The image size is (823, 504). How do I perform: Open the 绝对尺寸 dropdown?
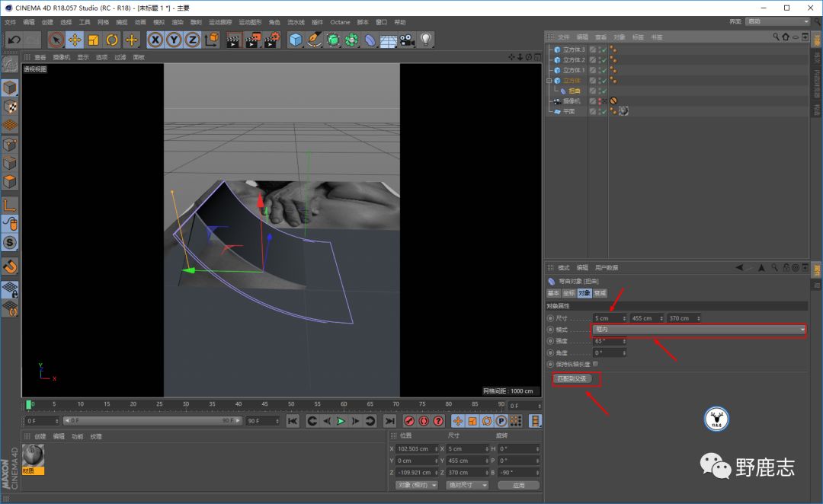466,485
